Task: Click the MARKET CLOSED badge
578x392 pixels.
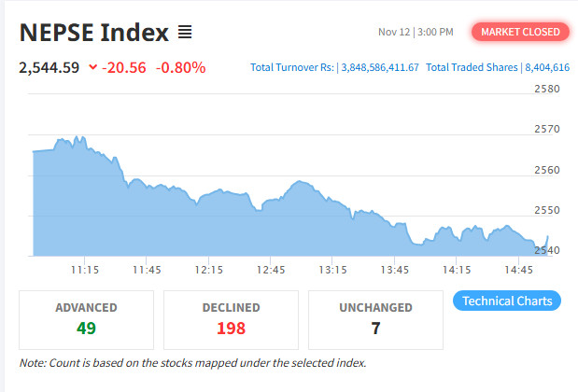Action: tap(521, 32)
